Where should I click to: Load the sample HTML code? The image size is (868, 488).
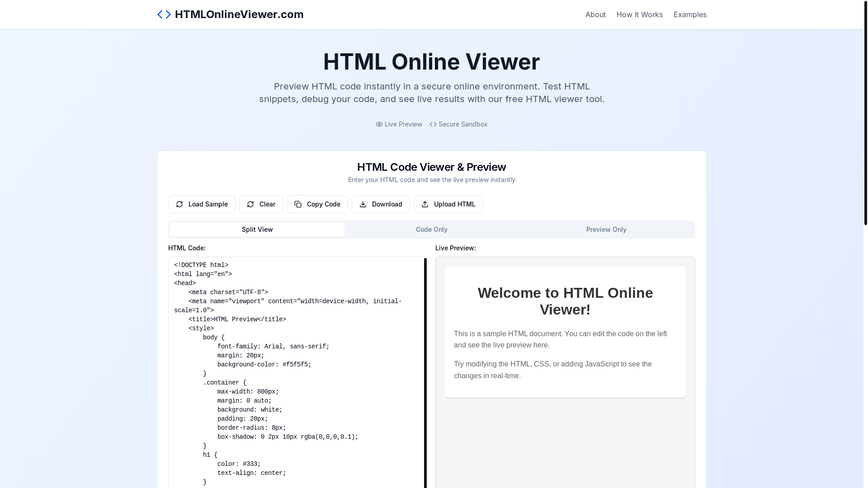(202, 204)
